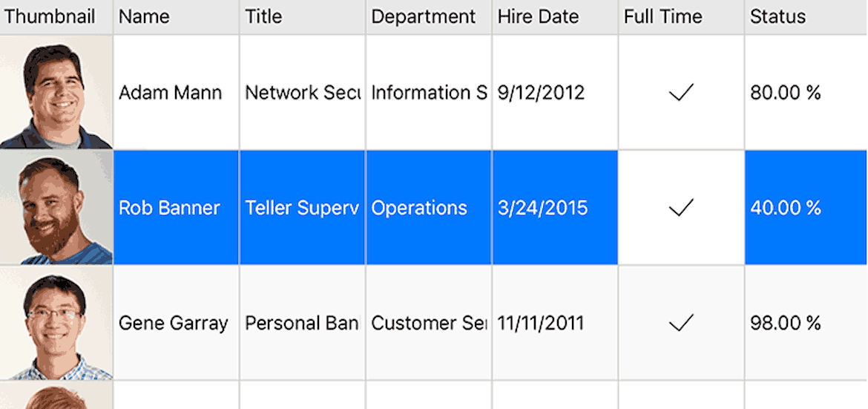
Task: Toggle Full Time checkmark for Gene Garray
Action: pos(681,323)
